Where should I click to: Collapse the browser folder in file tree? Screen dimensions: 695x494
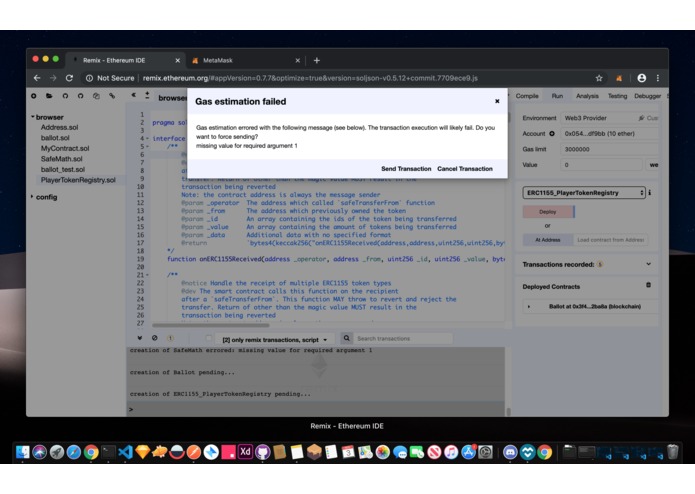point(33,117)
